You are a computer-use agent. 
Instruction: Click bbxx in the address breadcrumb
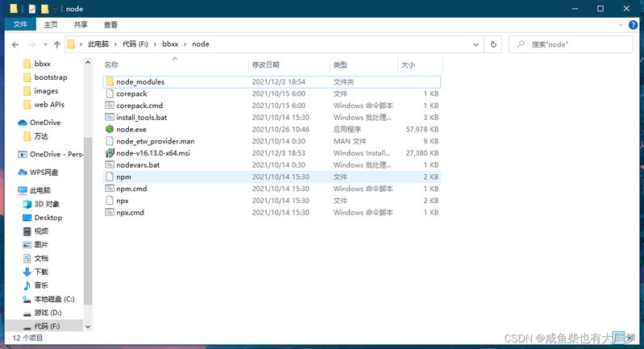tap(170, 44)
